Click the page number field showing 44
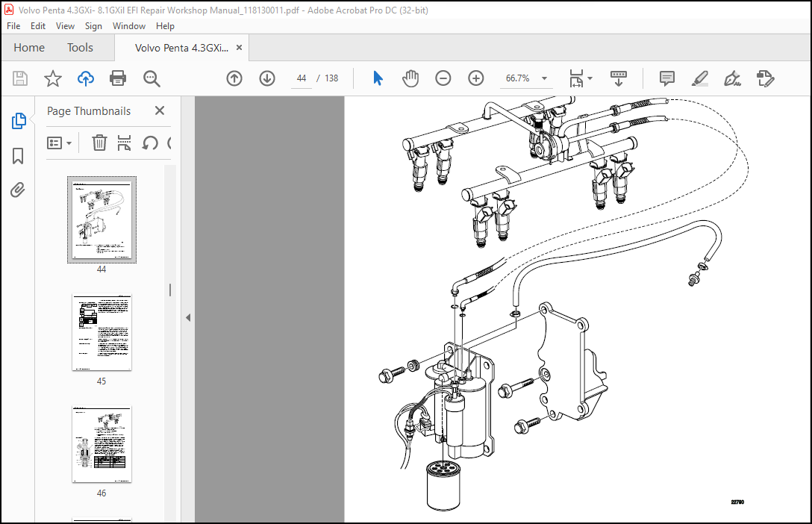 tap(302, 78)
